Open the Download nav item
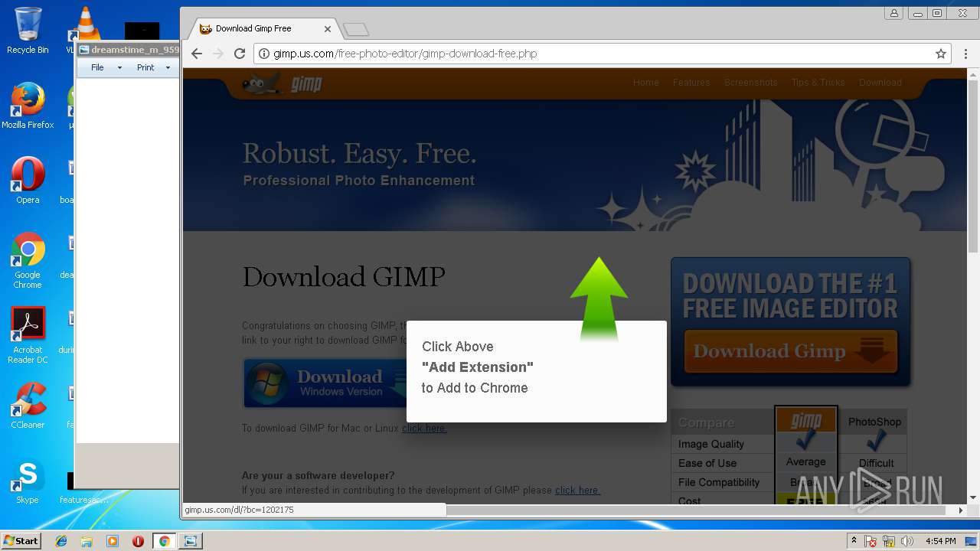980x551 pixels. coord(880,83)
